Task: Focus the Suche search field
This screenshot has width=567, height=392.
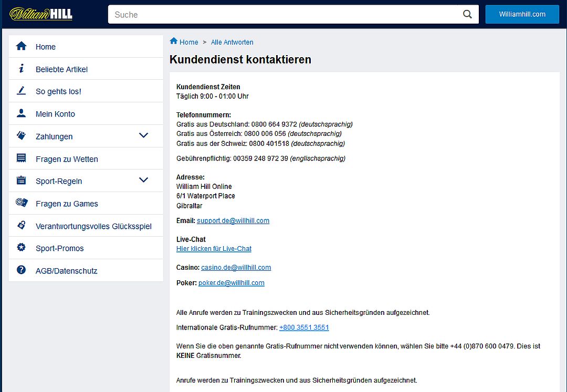Action: tap(293, 15)
